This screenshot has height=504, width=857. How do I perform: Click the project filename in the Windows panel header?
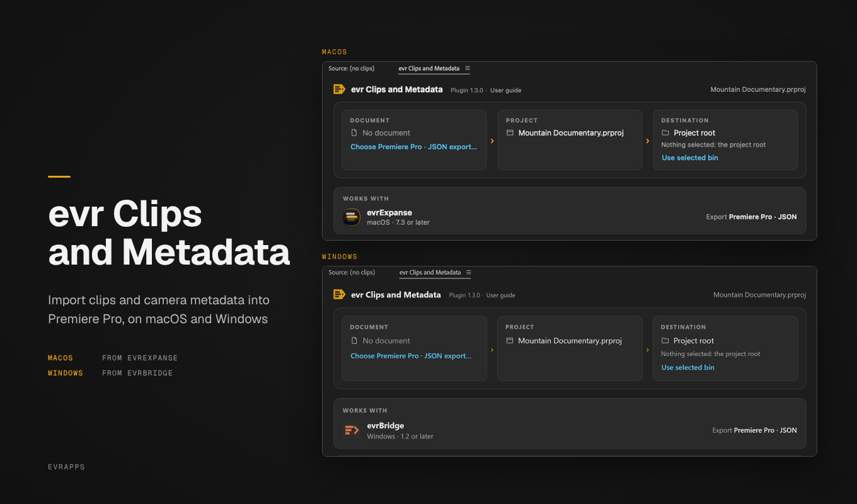click(x=759, y=295)
